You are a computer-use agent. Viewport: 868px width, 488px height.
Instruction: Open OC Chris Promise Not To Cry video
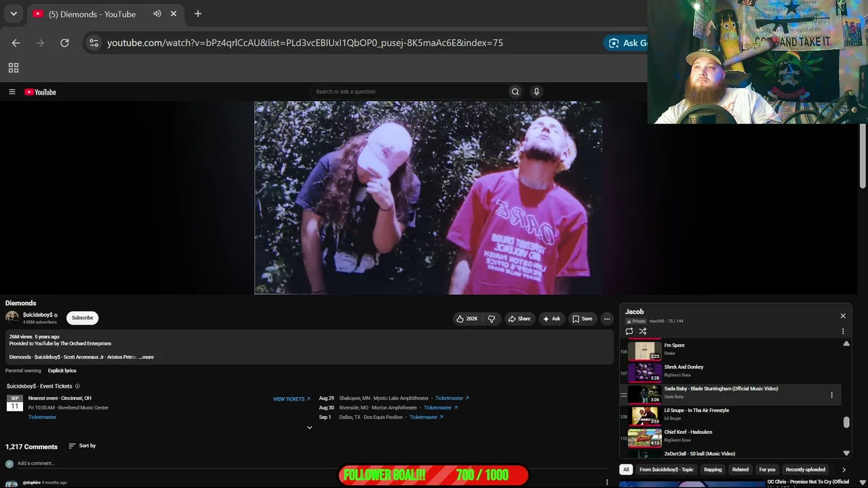[x=734, y=483]
